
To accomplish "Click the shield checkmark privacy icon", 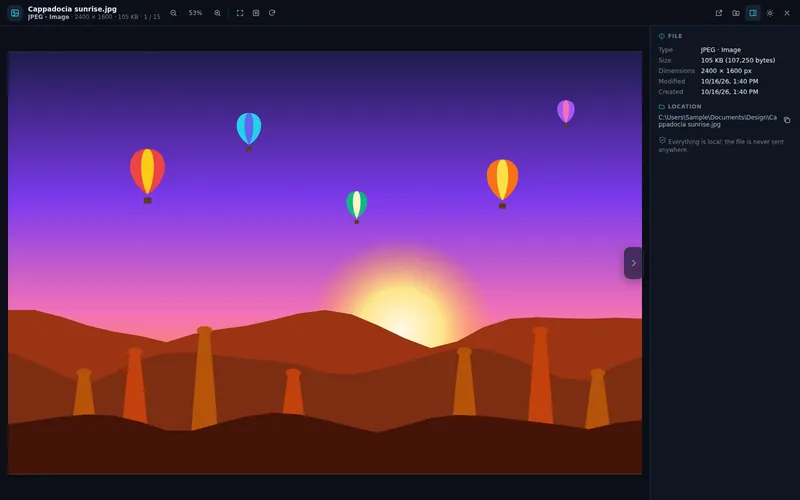I will pyautogui.click(x=662, y=140).
